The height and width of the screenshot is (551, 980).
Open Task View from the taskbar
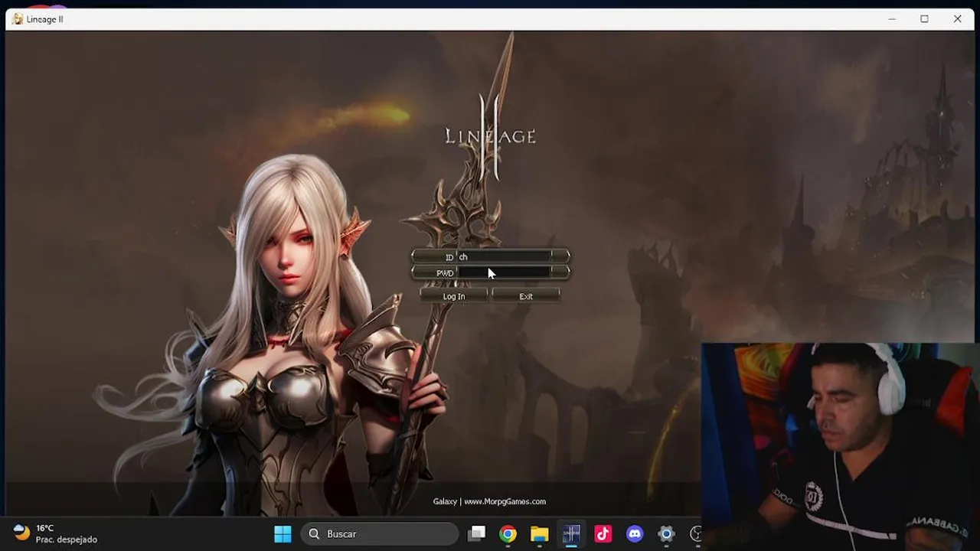click(x=477, y=533)
